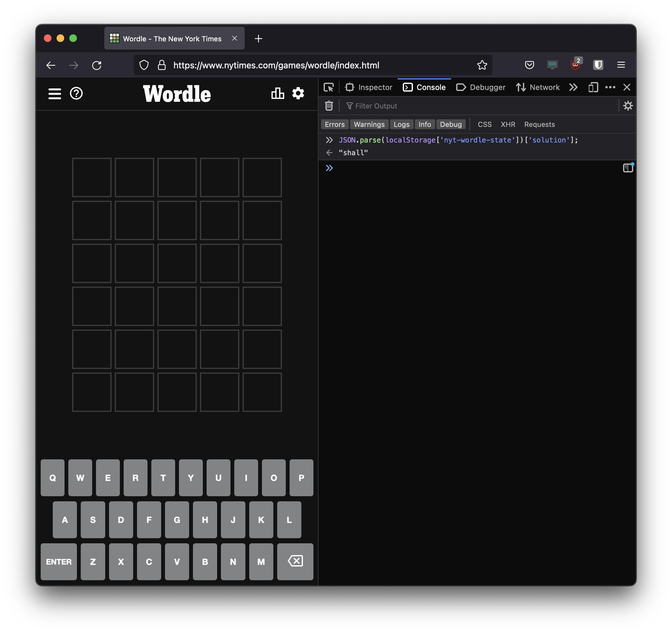Tap the A key
The width and height of the screenshot is (672, 633).
(x=65, y=520)
